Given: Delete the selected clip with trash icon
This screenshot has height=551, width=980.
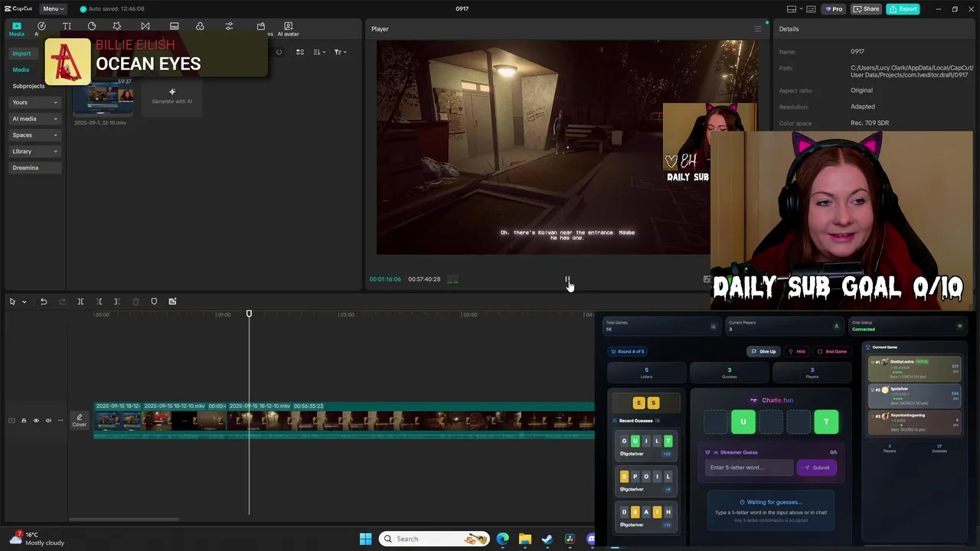Looking at the screenshot, I should pyautogui.click(x=136, y=302).
